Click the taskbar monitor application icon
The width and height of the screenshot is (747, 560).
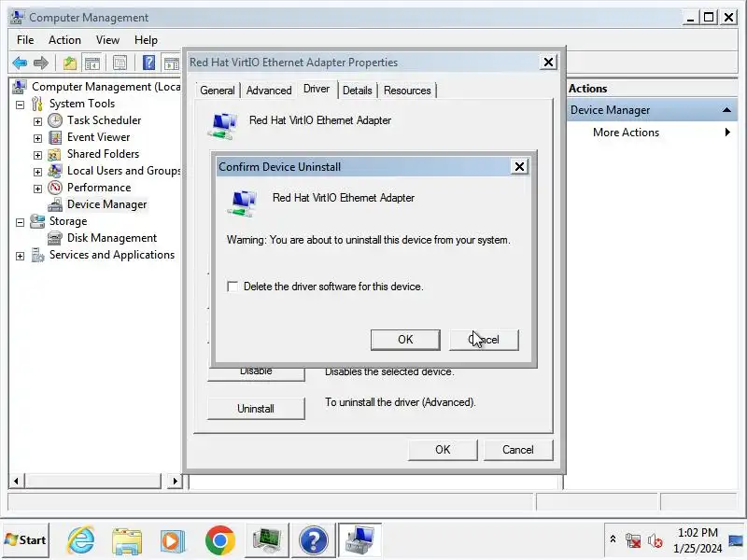point(266,540)
